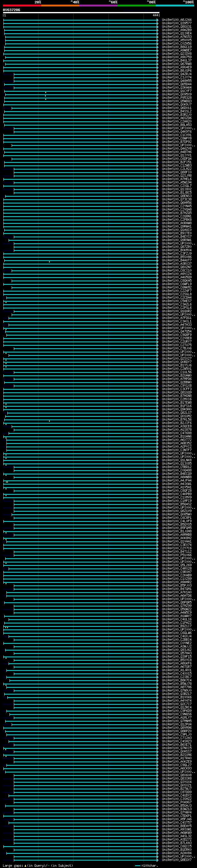Choose subject UniRef100_C0ZH56
The image size is (197, 868).
[177, 43]
